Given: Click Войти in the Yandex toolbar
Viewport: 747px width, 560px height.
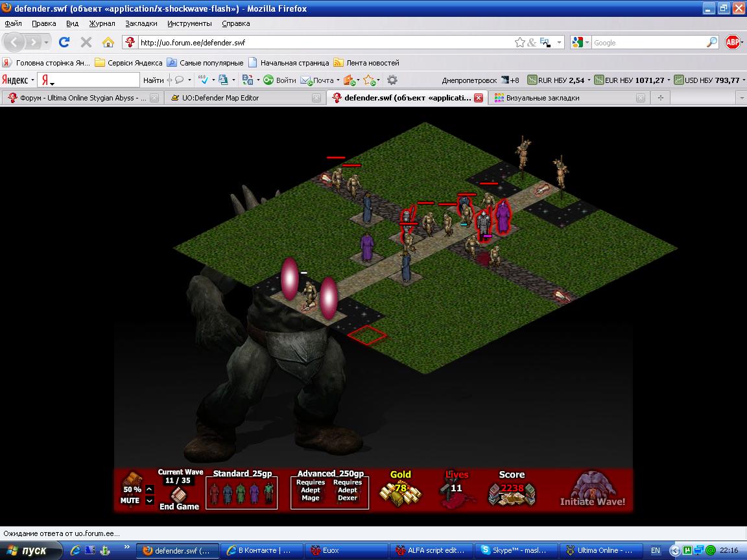Looking at the screenshot, I should tap(280, 80).
